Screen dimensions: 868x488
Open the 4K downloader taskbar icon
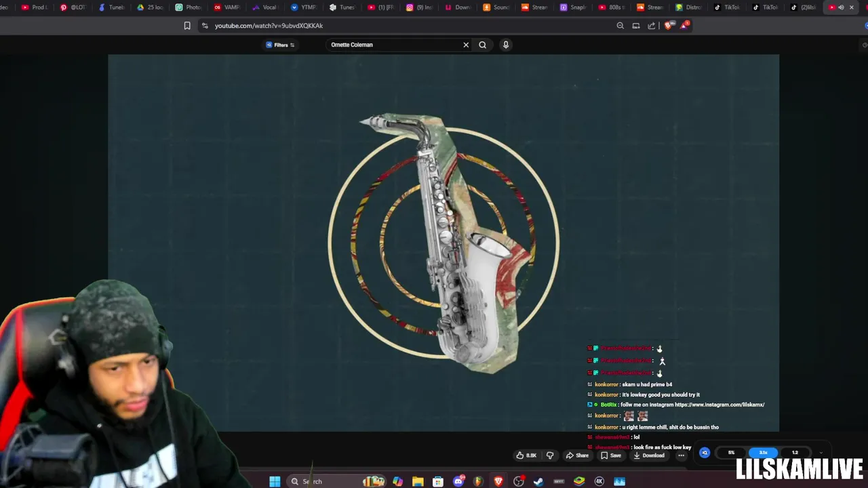pyautogui.click(x=599, y=481)
